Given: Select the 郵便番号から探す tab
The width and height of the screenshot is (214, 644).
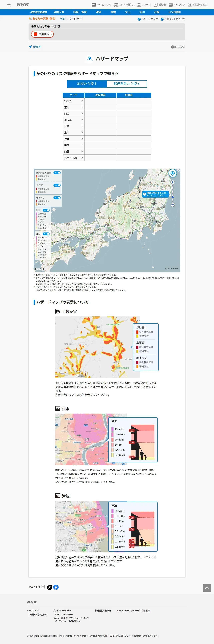Looking at the screenshot, I should coord(127,84).
